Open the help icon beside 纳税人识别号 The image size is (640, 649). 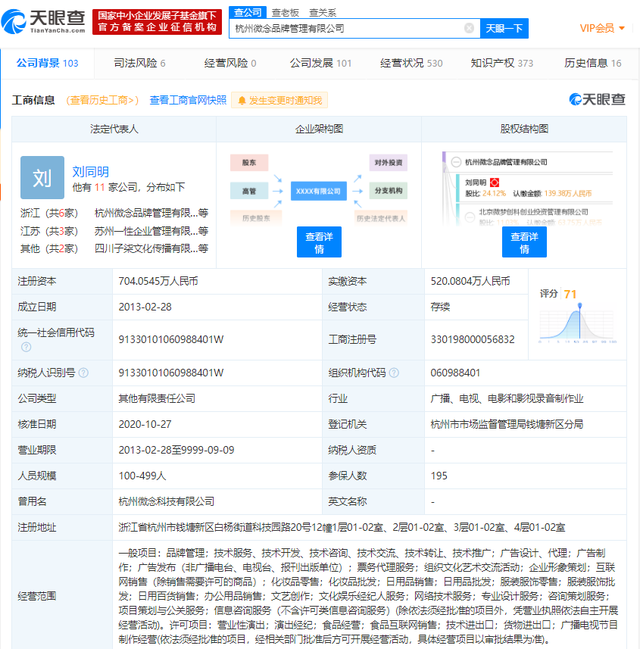click(83, 373)
